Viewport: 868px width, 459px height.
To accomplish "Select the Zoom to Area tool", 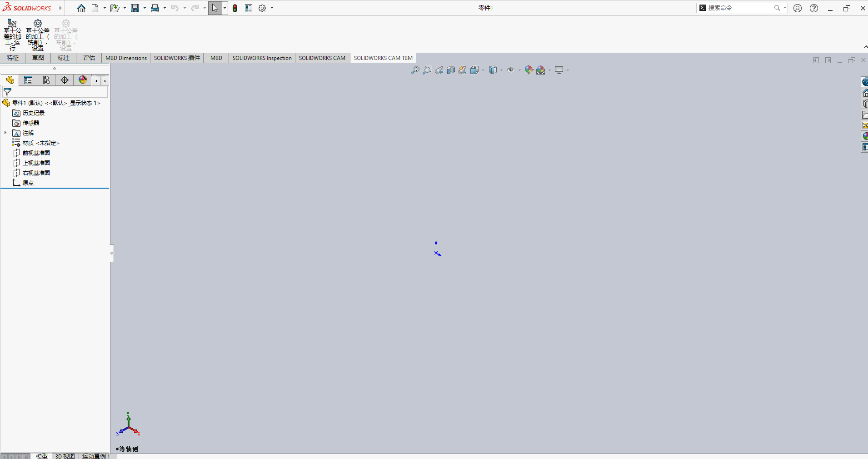I will (427, 70).
